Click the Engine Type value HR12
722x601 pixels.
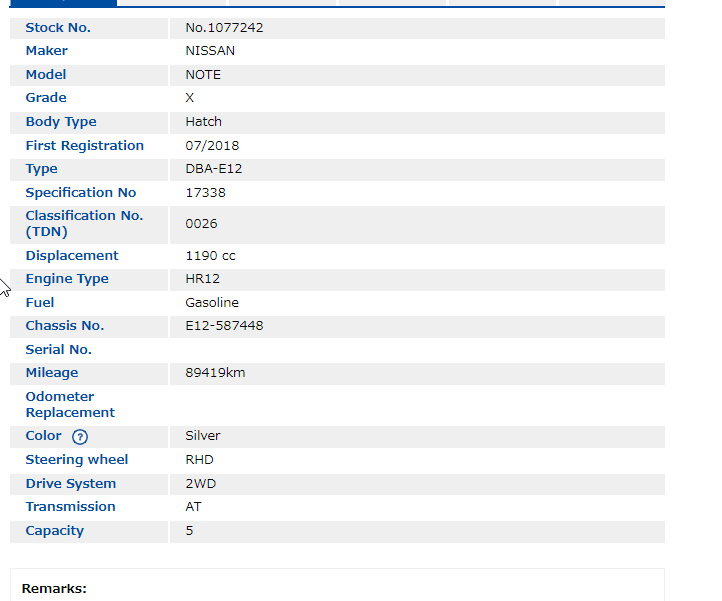click(203, 279)
